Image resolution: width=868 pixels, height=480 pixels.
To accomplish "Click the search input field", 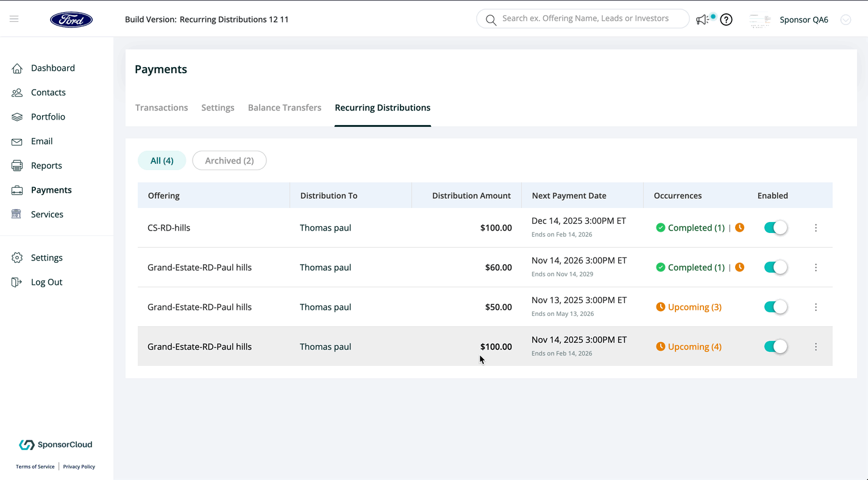I will pos(585,19).
